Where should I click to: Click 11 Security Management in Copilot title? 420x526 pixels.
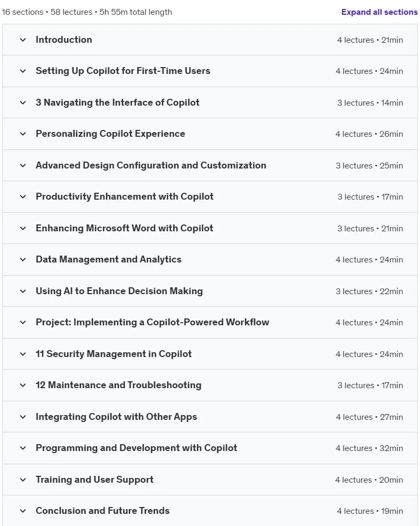pyautogui.click(x=114, y=354)
